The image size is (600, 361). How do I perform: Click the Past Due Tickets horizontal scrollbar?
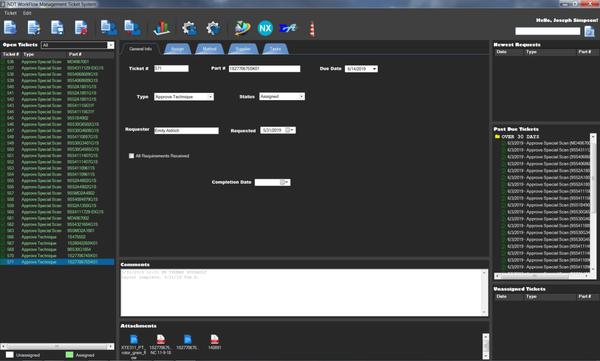(542, 276)
